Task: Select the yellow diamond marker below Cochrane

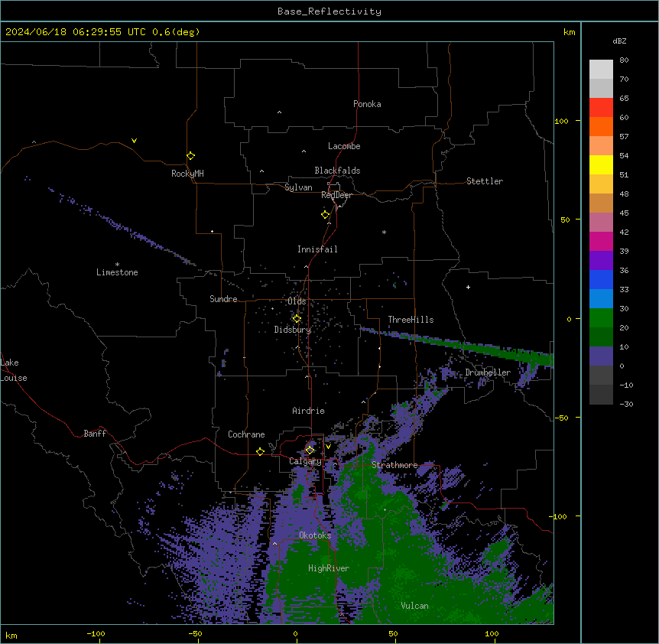Action: [260, 452]
